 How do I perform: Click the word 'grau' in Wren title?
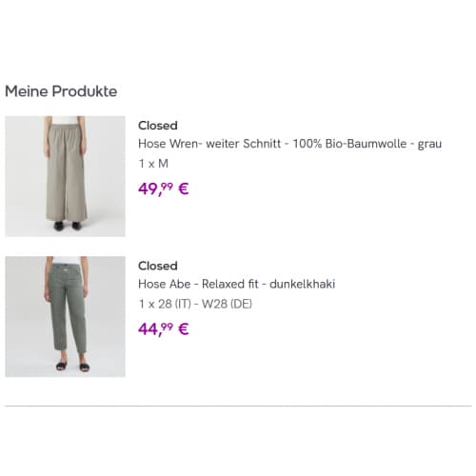[429, 145]
